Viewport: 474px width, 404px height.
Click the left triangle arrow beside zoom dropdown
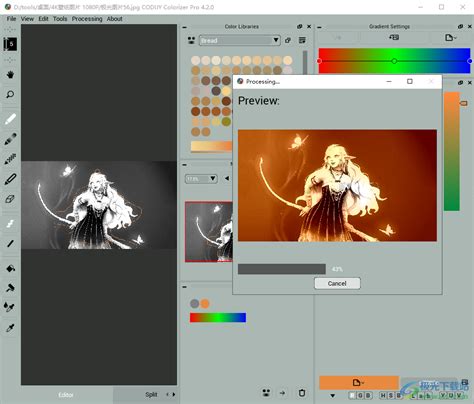(x=227, y=178)
